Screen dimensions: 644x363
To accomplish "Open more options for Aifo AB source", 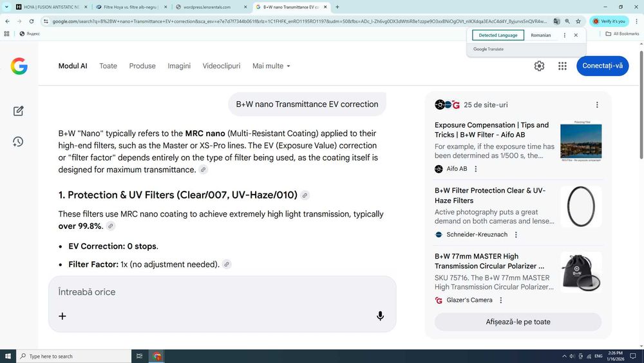I will (x=476, y=169).
